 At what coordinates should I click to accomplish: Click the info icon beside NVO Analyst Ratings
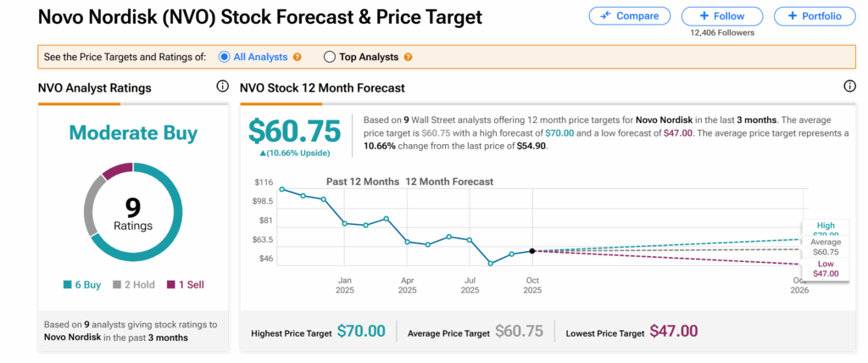coord(222,87)
